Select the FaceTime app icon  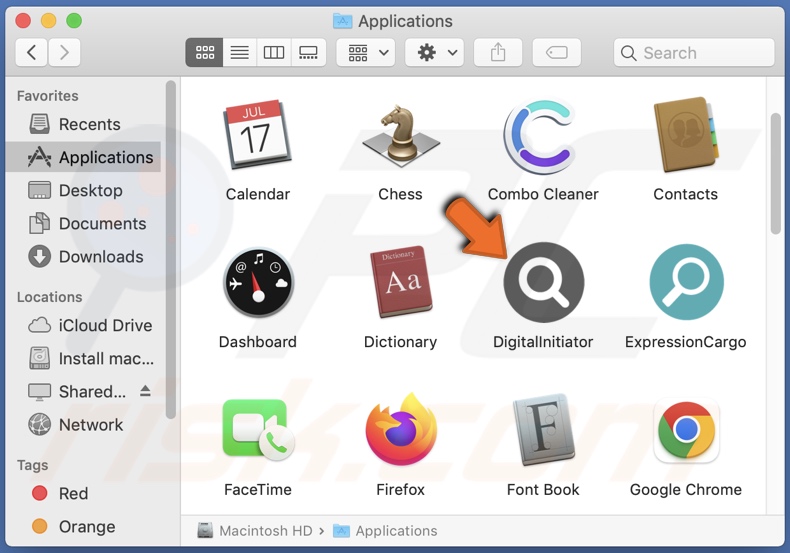coord(258,430)
